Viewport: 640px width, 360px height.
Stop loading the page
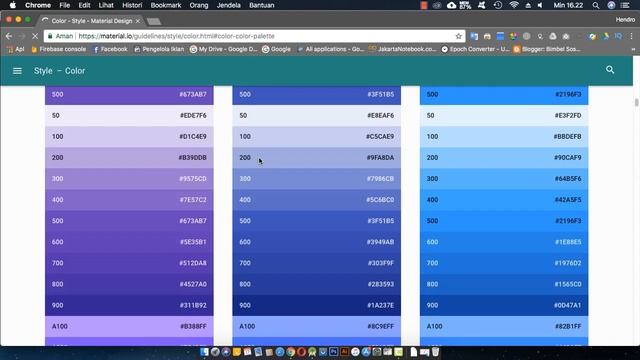coord(35,36)
